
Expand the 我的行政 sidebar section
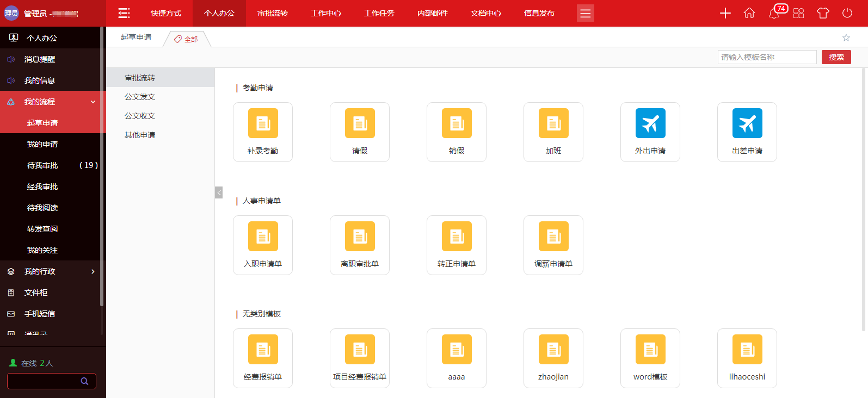[93, 271]
